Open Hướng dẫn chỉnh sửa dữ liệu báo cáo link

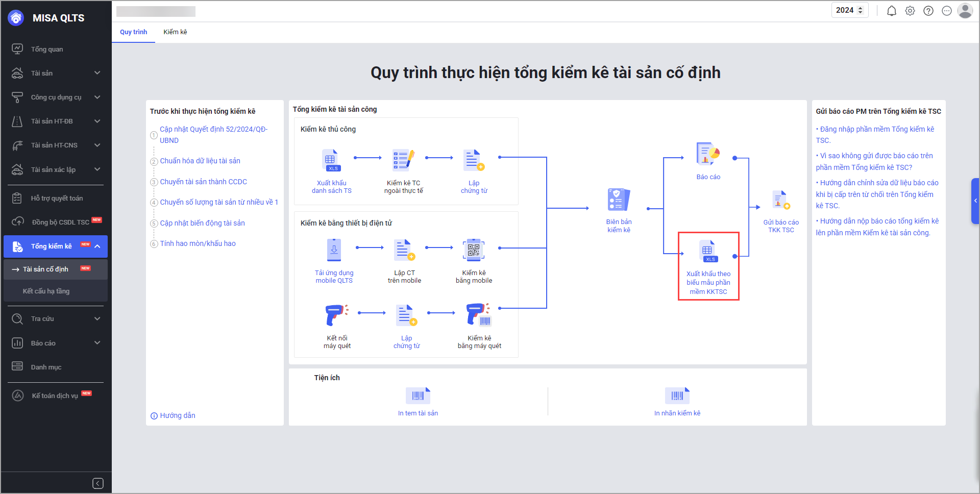point(877,194)
